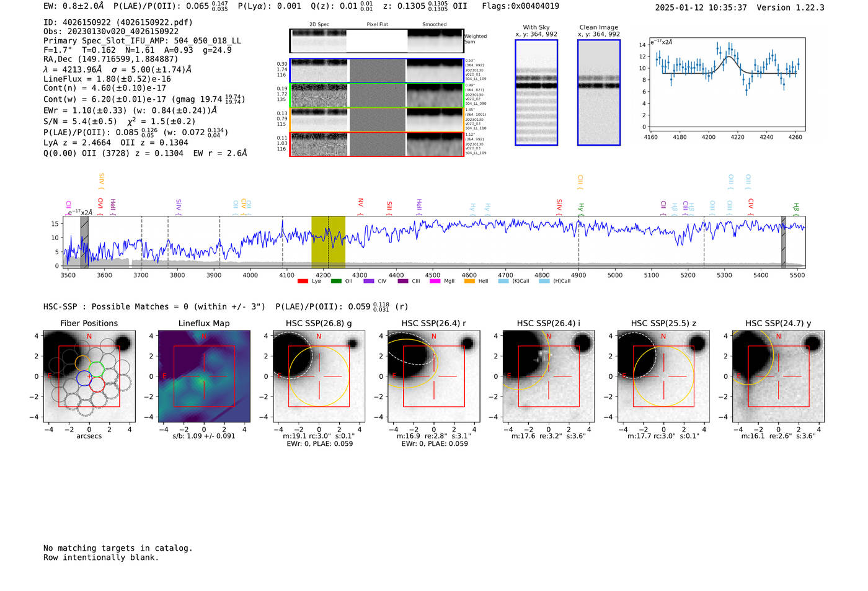This screenshot has width=868, height=591.
Task: Select the orange-bordered 2D fiber spectrum row
Action: (x=376, y=120)
